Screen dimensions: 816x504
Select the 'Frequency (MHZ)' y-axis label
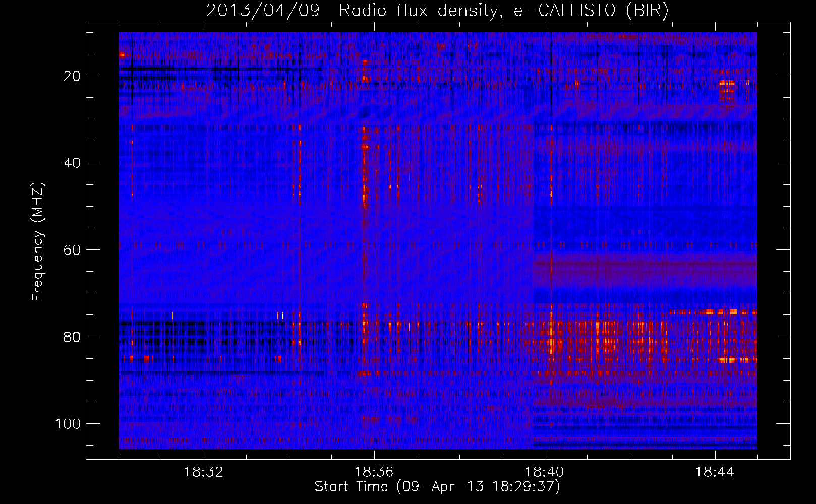coord(38,241)
